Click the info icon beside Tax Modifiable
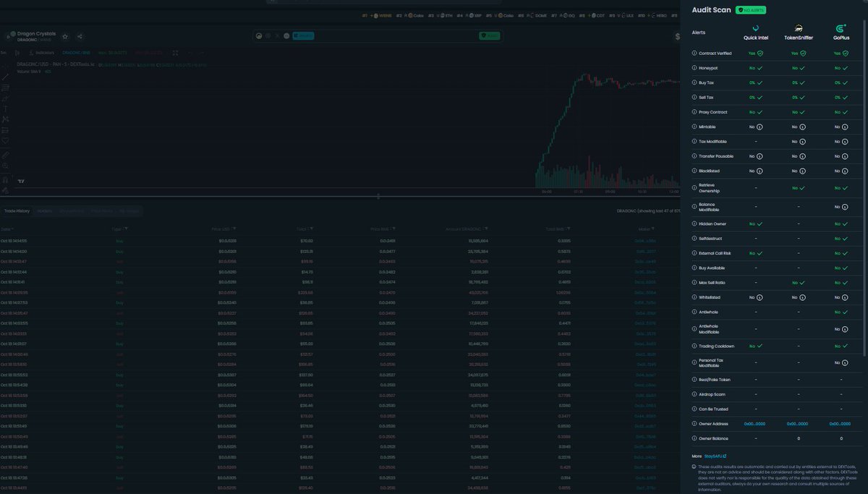The image size is (868, 494). pos(694,141)
